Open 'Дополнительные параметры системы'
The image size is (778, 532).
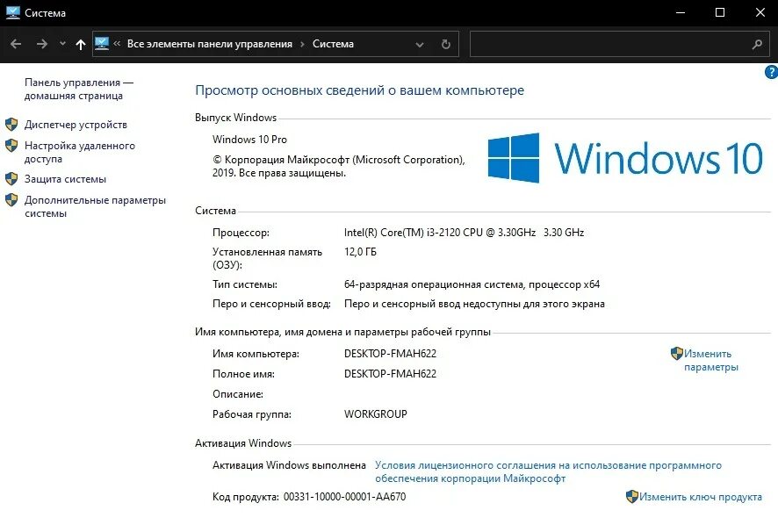[95, 207]
